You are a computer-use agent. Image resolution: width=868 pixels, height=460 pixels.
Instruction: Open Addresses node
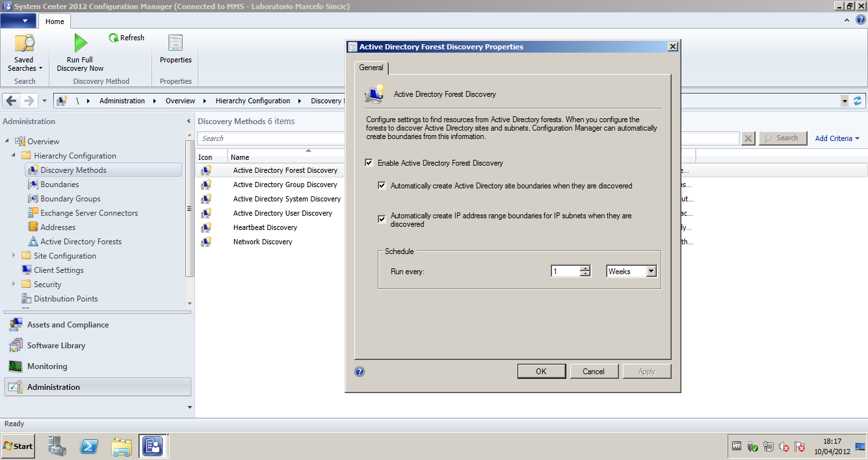(58, 227)
